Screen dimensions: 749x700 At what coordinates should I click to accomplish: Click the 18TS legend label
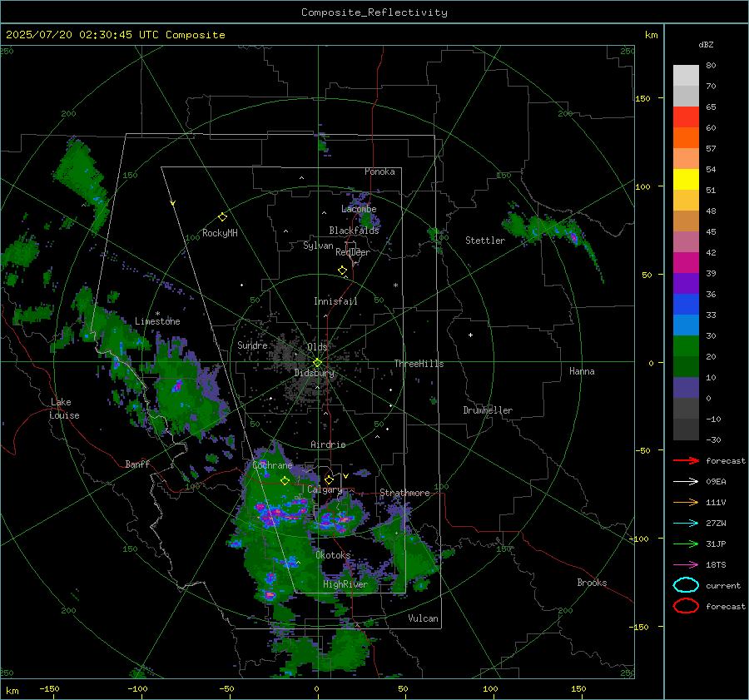(x=716, y=565)
